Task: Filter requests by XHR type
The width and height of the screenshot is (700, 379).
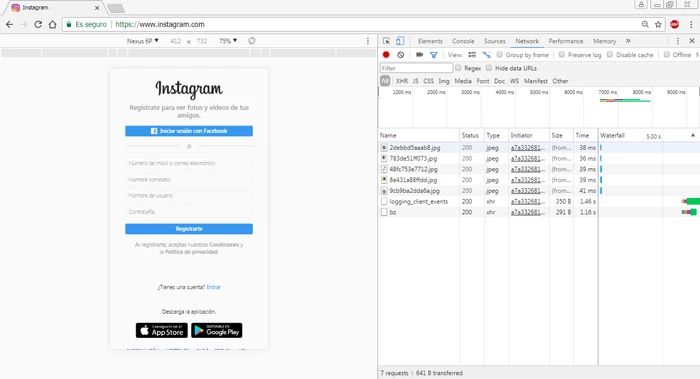Action: [401, 81]
